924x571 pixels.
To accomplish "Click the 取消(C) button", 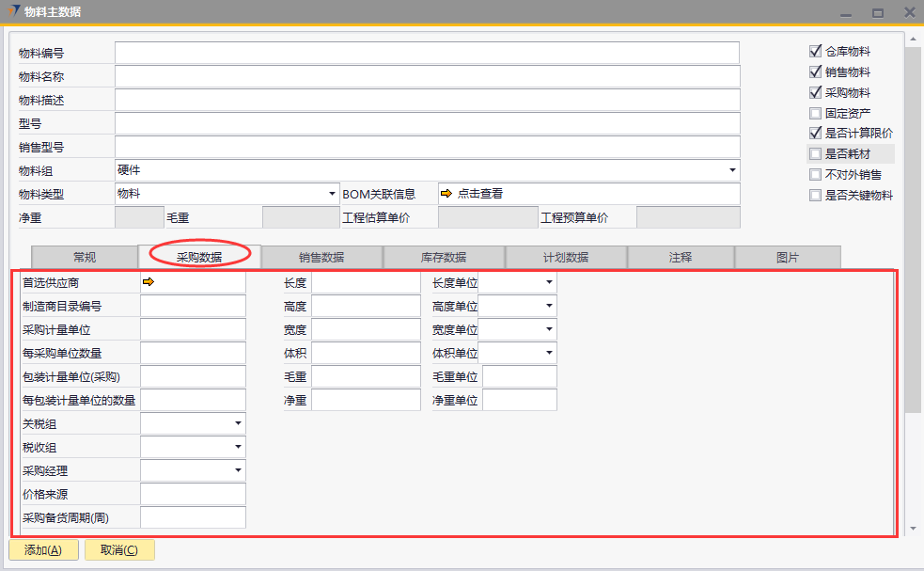I will [119, 550].
